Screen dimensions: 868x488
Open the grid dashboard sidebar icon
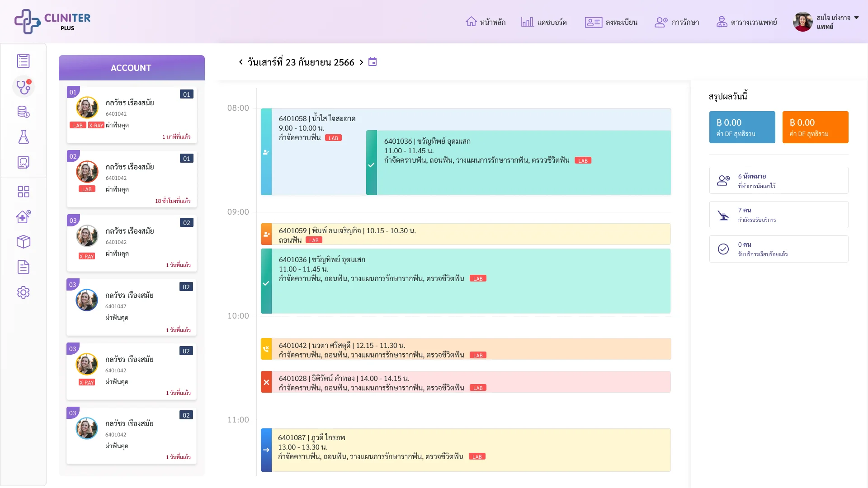click(24, 192)
